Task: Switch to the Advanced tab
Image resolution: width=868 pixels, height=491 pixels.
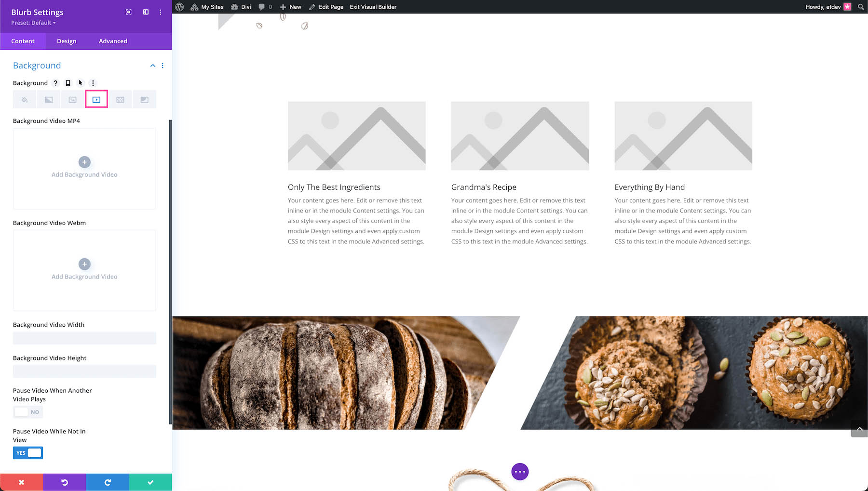Action: pos(113,41)
